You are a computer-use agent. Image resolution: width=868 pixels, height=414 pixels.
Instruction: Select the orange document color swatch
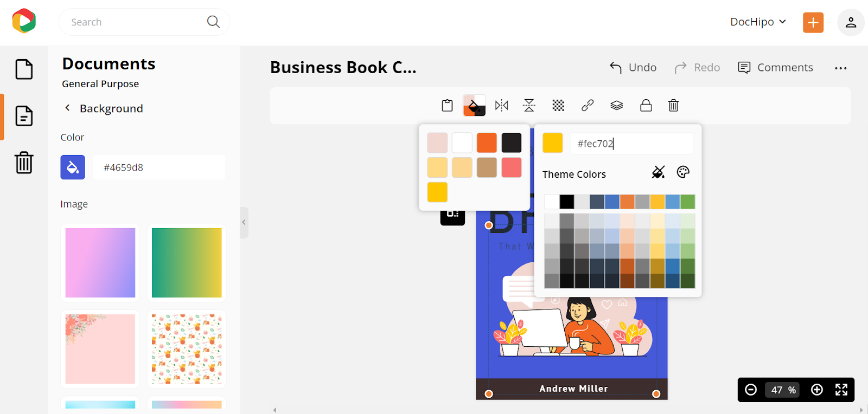click(487, 143)
